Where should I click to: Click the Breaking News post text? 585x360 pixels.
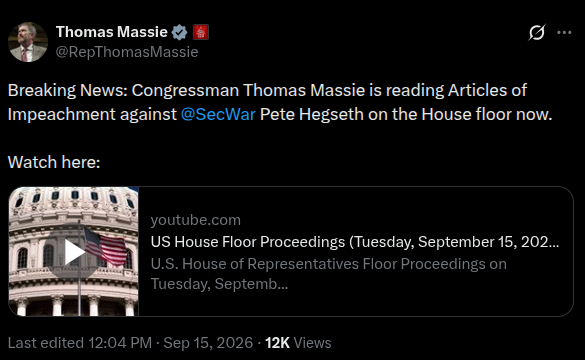pyautogui.click(x=280, y=102)
